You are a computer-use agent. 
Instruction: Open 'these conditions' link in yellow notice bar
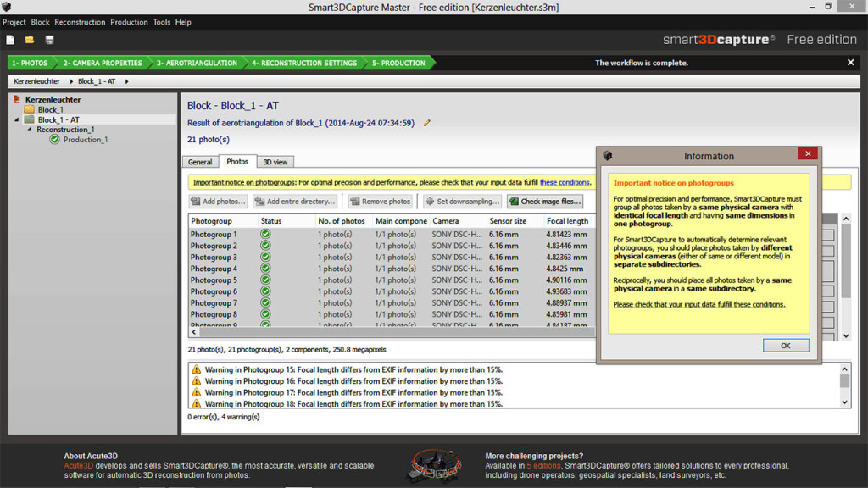point(565,182)
